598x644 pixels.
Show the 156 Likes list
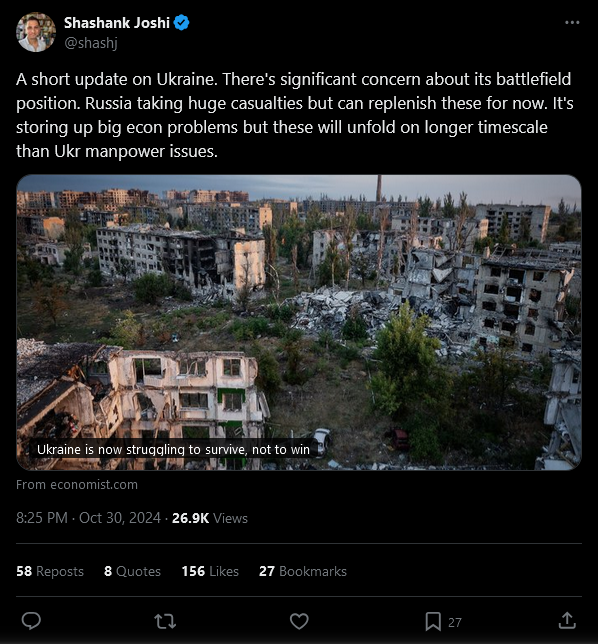tap(210, 571)
